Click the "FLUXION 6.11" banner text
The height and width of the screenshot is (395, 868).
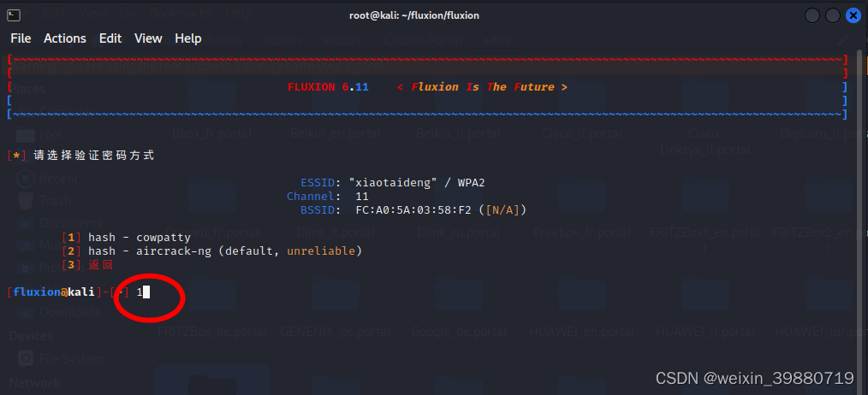(x=328, y=87)
